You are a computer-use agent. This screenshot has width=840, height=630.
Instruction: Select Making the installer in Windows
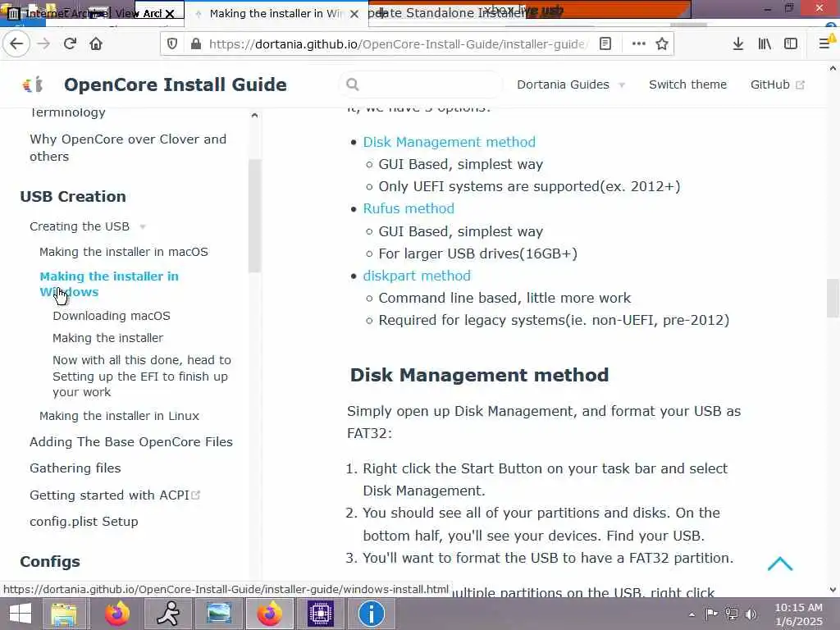[x=109, y=284]
